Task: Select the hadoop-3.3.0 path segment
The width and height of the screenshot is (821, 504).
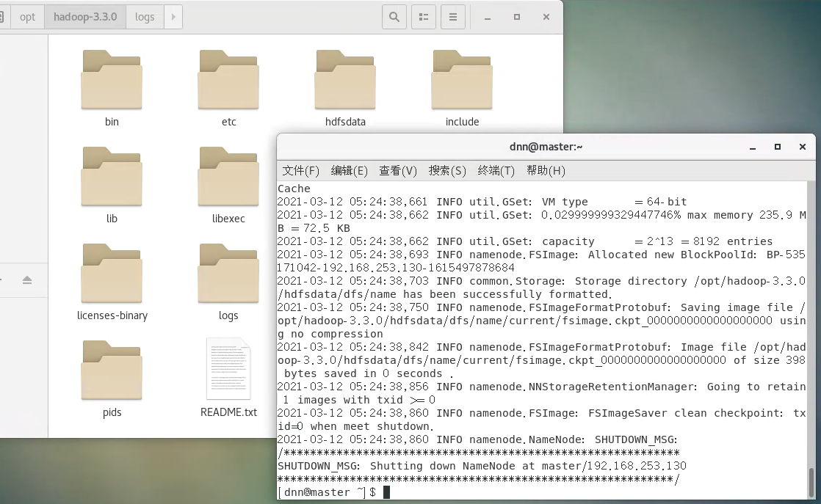Action: coord(85,17)
